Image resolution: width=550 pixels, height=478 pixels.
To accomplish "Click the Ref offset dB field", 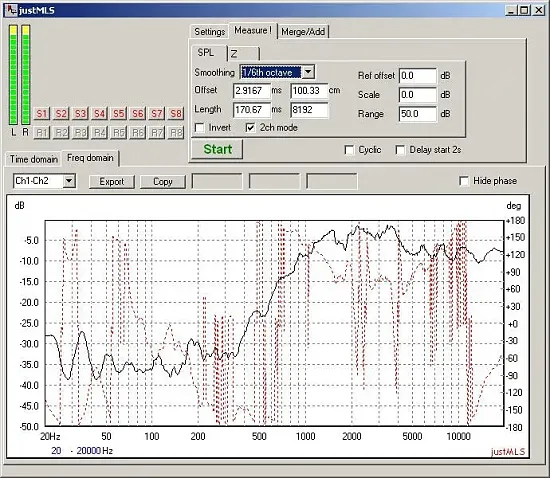I will (x=418, y=76).
